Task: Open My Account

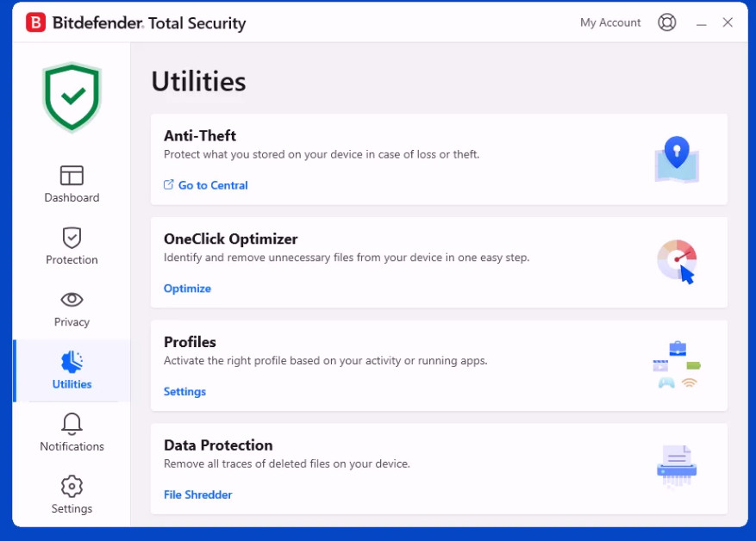Action: click(x=610, y=22)
